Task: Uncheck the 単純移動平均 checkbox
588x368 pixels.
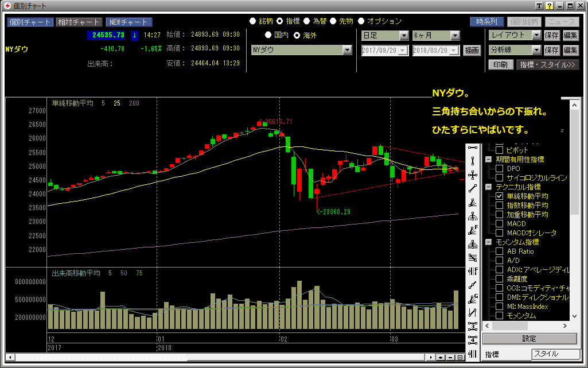Action: [x=500, y=196]
